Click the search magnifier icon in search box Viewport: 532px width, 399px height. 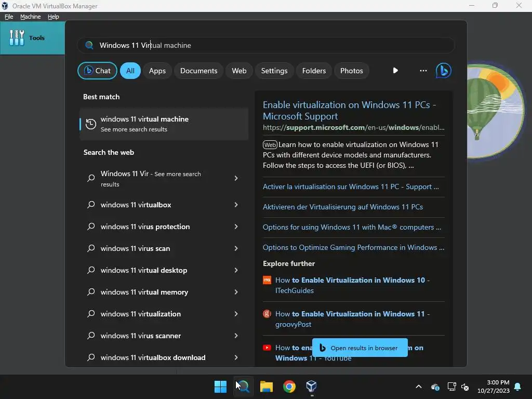coord(89,45)
